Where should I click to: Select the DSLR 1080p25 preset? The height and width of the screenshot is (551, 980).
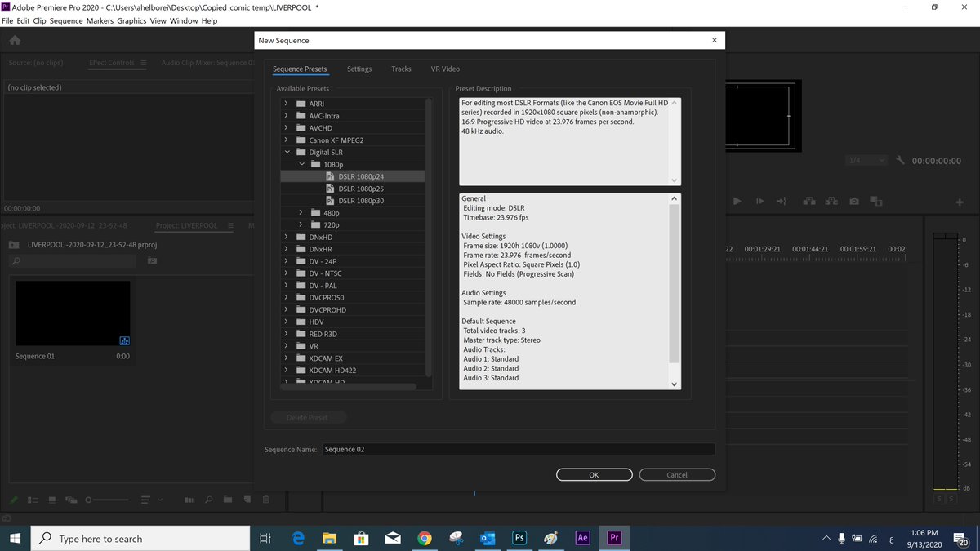361,189
